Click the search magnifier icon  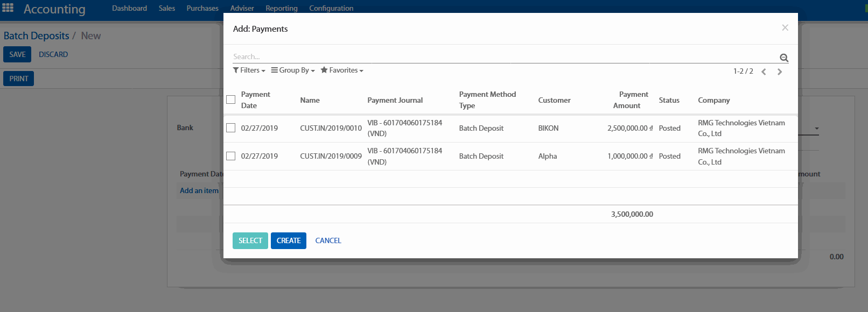pos(784,58)
